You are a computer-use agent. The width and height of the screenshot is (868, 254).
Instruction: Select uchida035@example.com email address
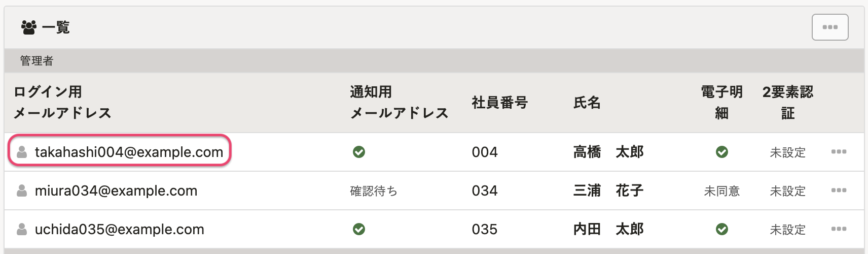coord(120,229)
